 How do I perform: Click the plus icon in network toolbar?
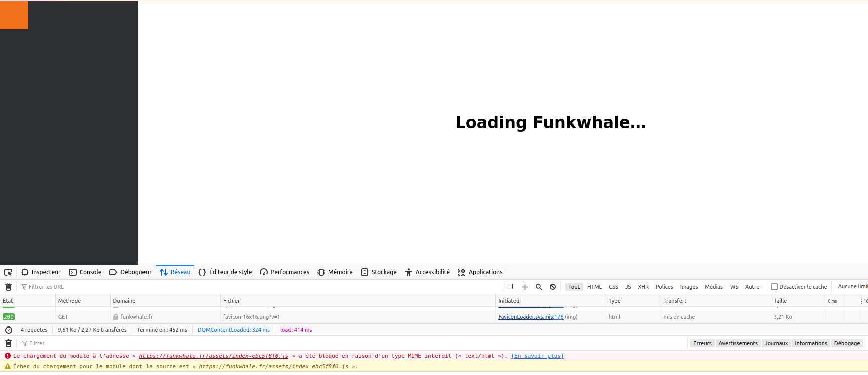(x=525, y=287)
